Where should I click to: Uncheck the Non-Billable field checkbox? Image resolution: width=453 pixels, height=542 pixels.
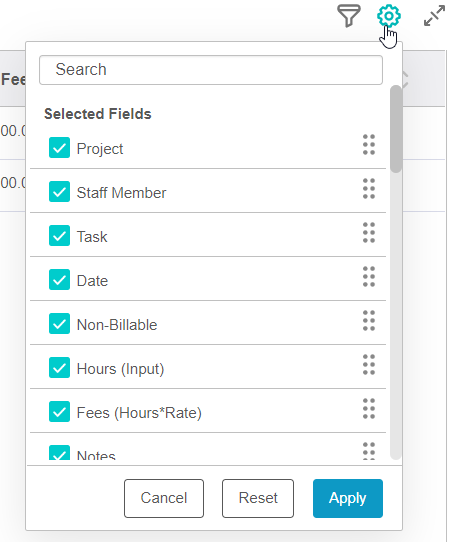(x=59, y=324)
